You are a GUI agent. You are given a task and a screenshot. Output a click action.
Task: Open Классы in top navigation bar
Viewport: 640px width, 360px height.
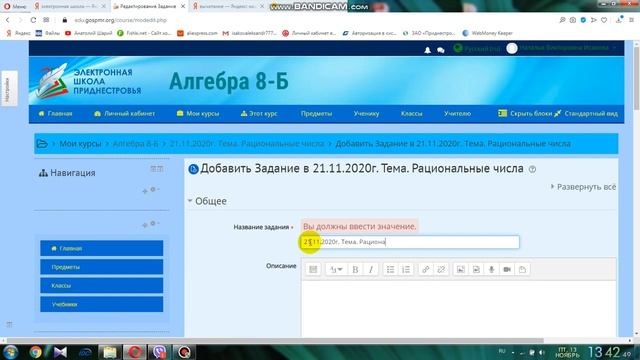point(411,113)
